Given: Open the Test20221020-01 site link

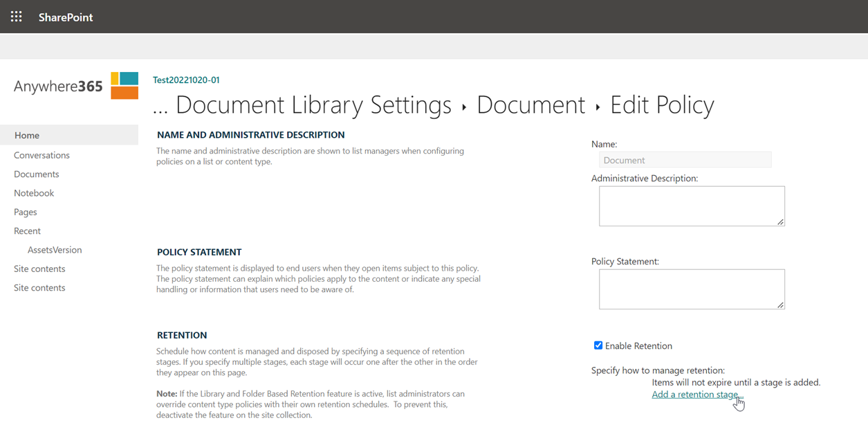Looking at the screenshot, I should pos(186,80).
